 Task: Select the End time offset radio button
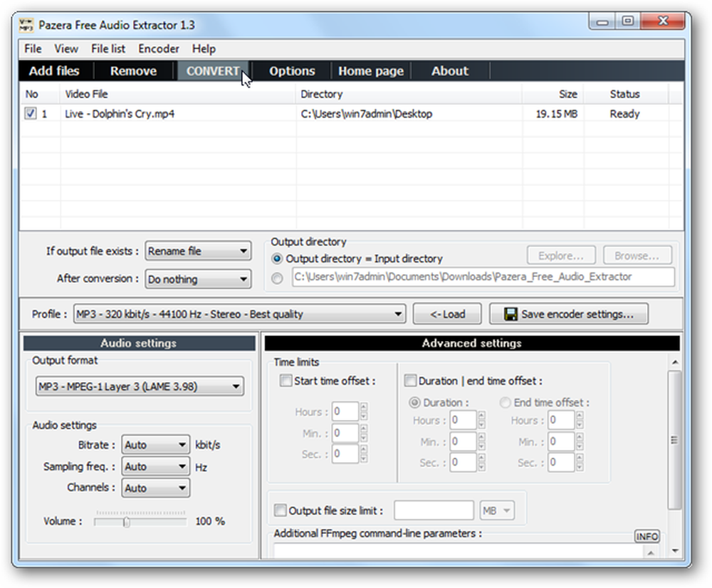tap(505, 402)
